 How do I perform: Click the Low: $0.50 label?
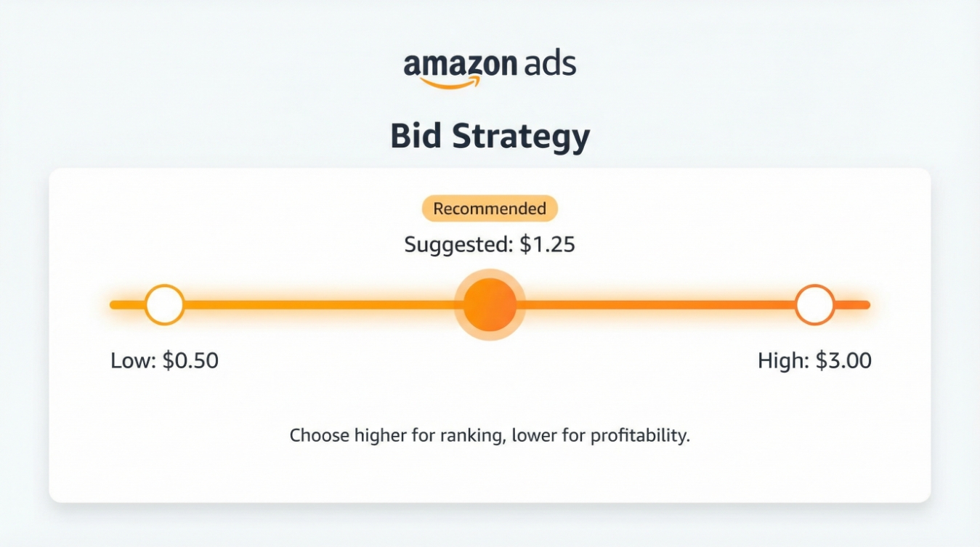164,360
